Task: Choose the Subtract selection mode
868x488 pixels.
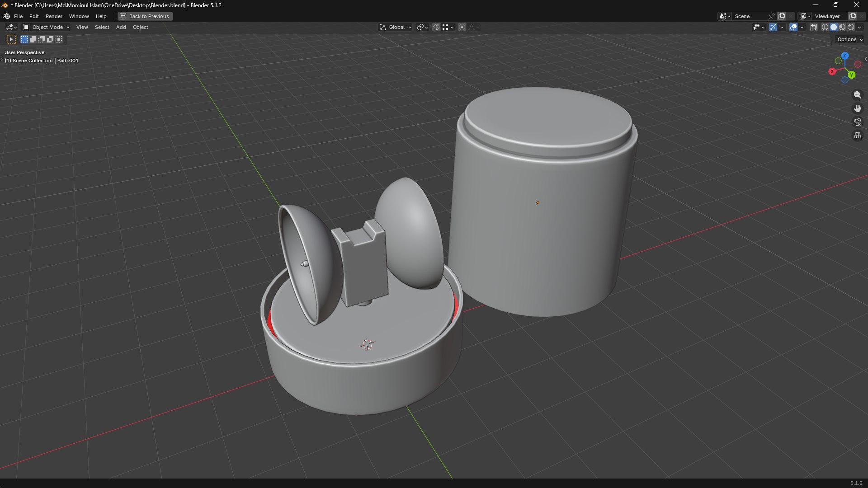Action: pos(42,39)
